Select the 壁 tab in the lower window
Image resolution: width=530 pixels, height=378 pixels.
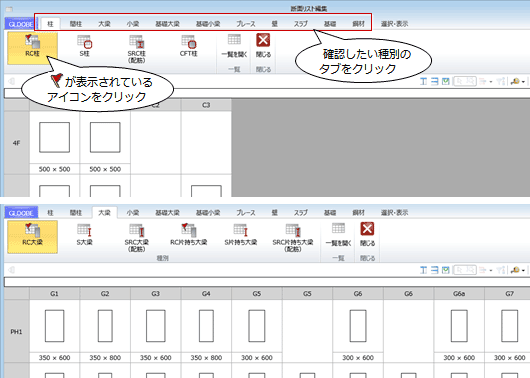tap(274, 213)
